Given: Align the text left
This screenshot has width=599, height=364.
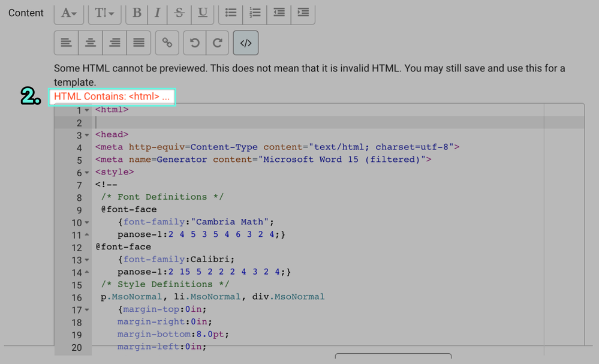Looking at the screenshot, I should pyautogui.click(x=66, y=43).
